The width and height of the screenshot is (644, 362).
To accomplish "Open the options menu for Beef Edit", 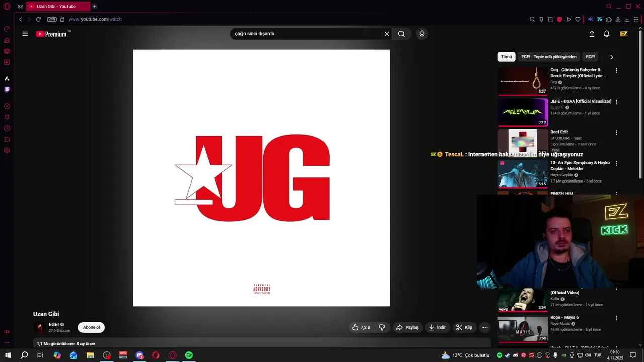I will 616,133.
